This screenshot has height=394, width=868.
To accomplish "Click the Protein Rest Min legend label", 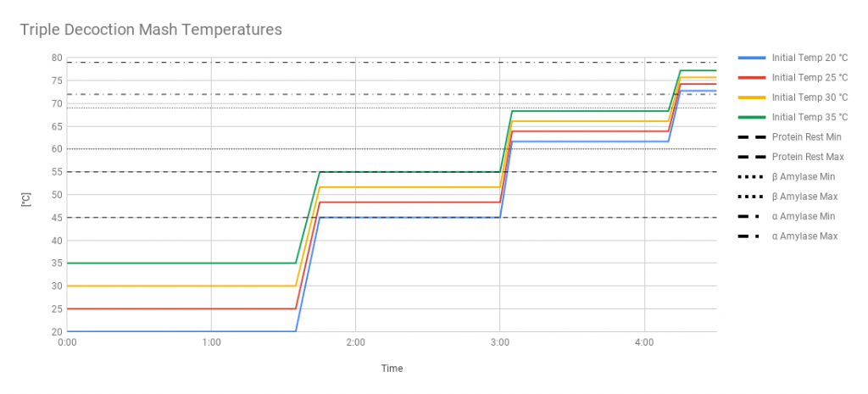I will (806, 137).
